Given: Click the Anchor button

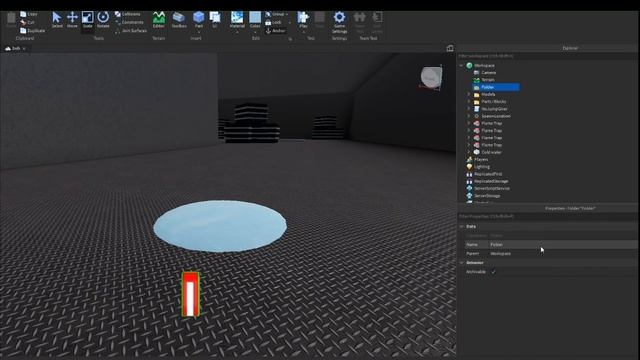Looking at the screenshot, I should pyautogui.click(x=276, y=31).
